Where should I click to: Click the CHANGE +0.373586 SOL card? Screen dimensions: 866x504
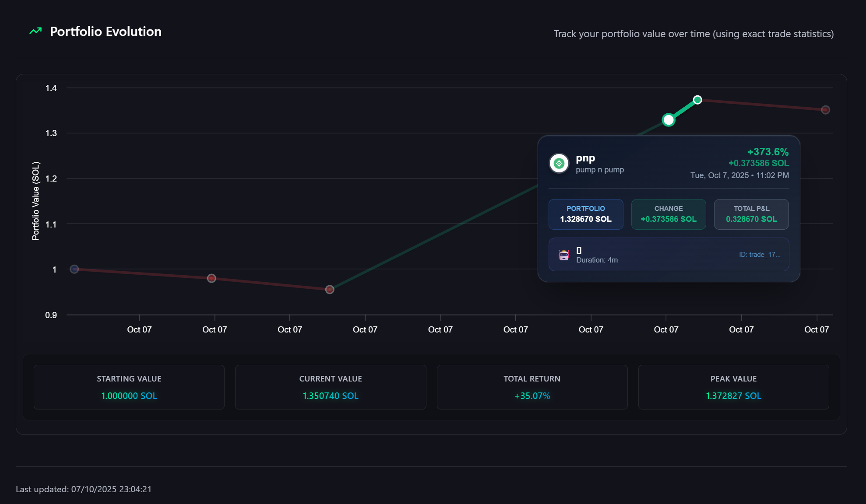coord(668,214)
